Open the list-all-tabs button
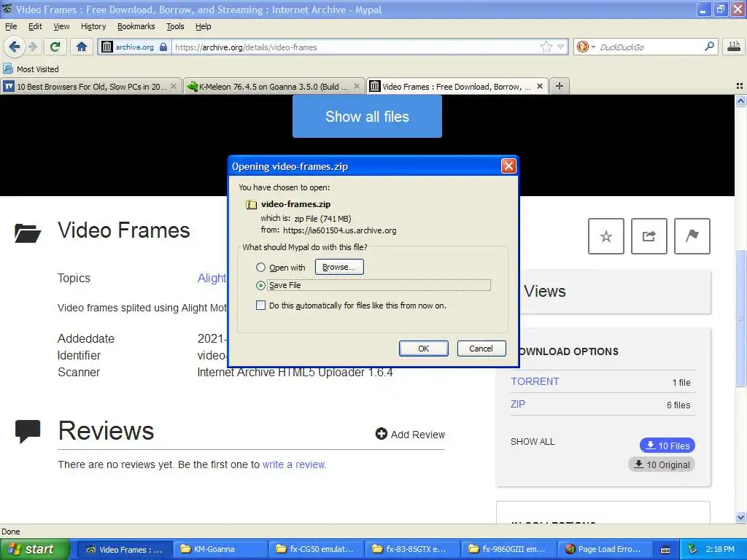Viewport: 747px width, 560px height. [740, 86]
